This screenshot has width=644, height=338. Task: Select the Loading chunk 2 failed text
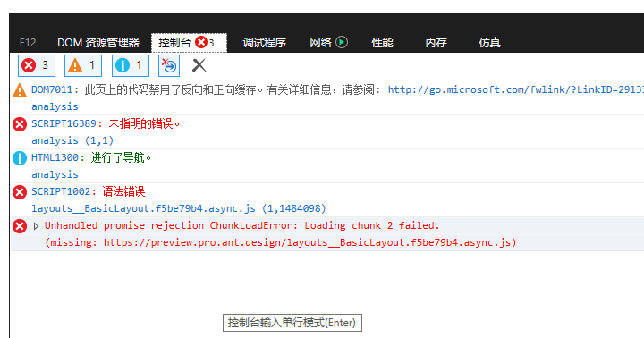pos(372,225)
